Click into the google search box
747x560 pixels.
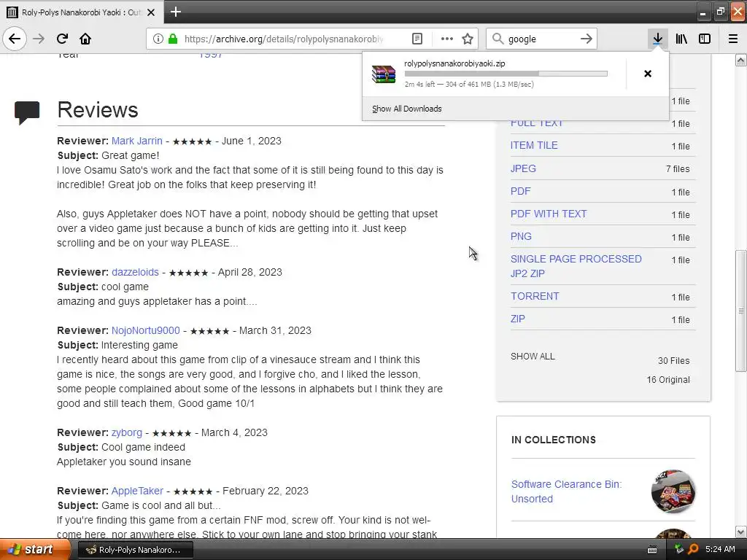(x=541, y=39)
